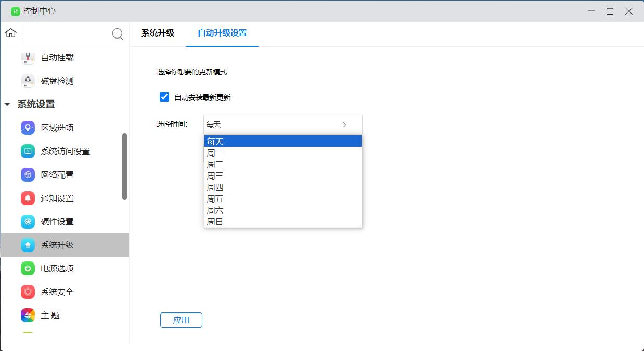Select the 自动升级设置 tab
644x351 pixels.
(x=222, y=33)
